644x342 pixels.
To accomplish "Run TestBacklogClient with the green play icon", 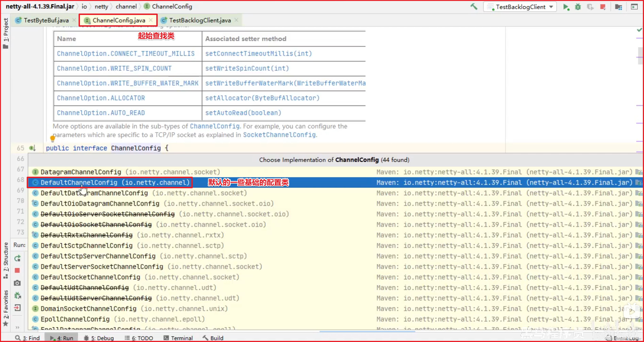I will click(566, 7).
